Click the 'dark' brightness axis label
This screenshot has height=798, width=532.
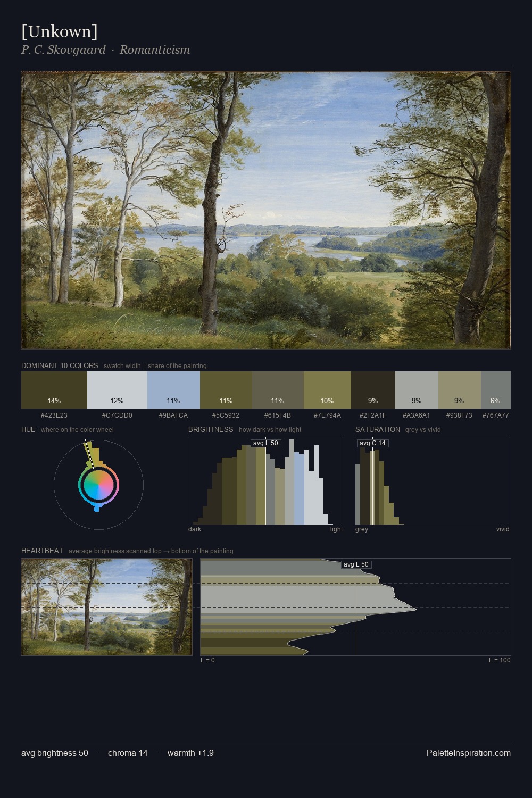(x=195, y=529)
